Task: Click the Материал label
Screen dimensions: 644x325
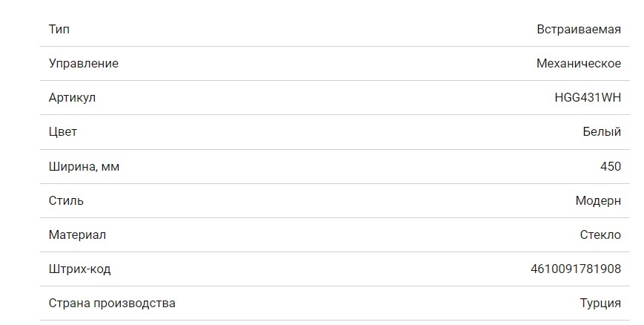Action: click(x=77, y=234)
